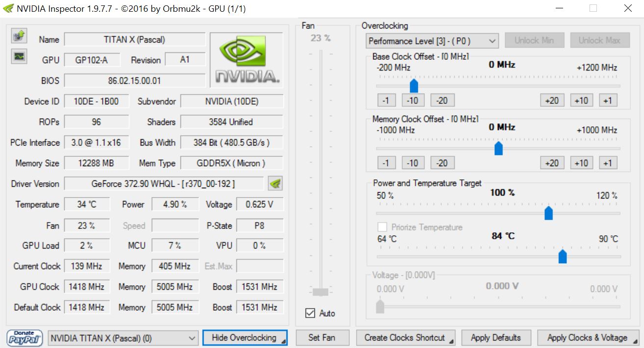Click the Temperature field 34 °C

tap(87, 204)
